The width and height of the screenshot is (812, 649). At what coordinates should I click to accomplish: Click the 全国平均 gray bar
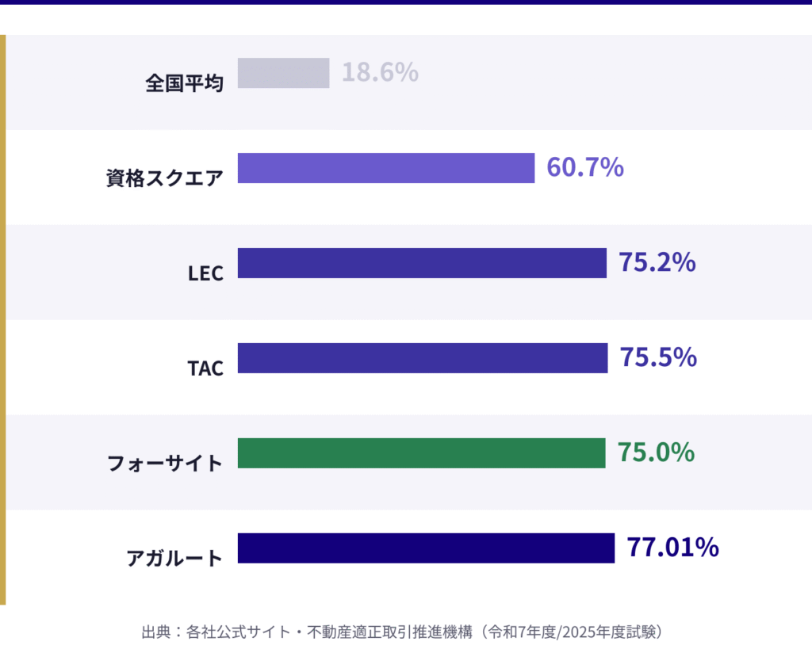(283, 73)
